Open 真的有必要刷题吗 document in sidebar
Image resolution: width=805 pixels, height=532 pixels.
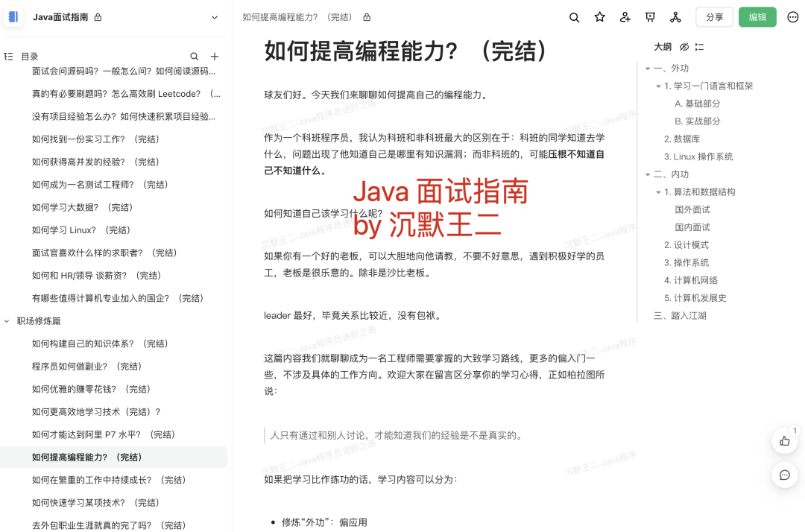click(x=126, y=94)
